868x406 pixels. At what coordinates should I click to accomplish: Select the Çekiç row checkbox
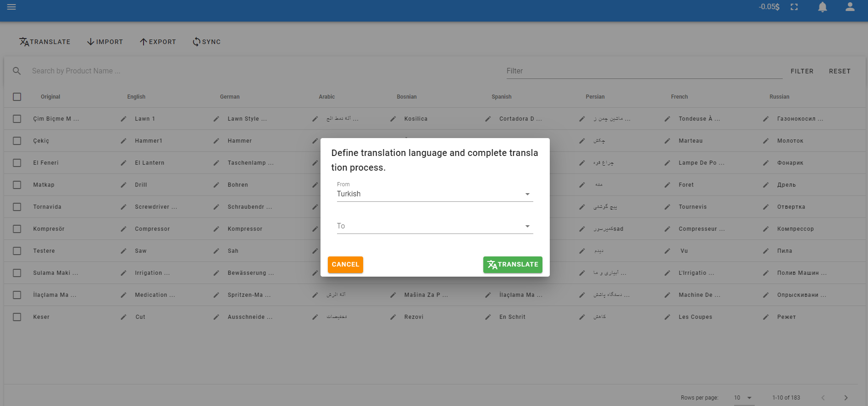[17, 141]
